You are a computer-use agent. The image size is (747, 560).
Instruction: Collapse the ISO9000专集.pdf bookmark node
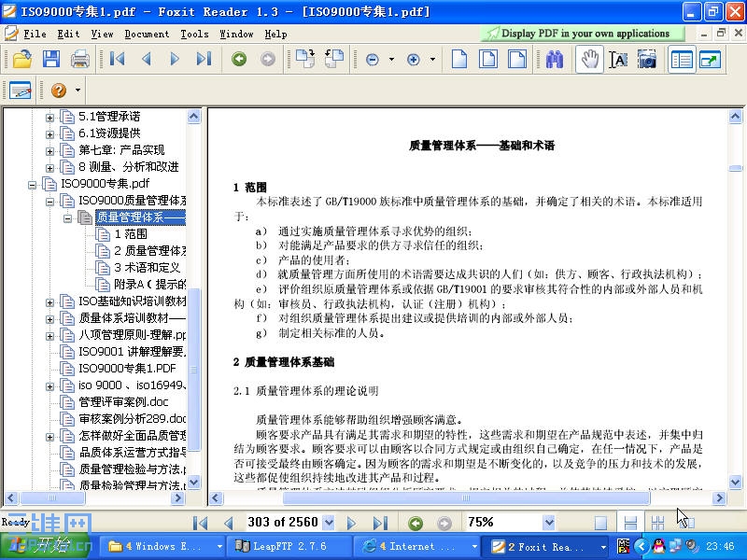(32, 184)
